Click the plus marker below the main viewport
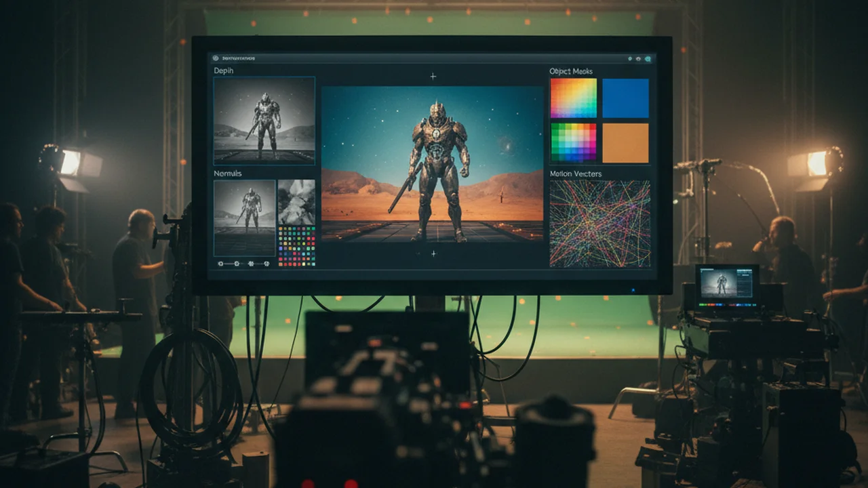868x488 pixels. coord(433,253)
